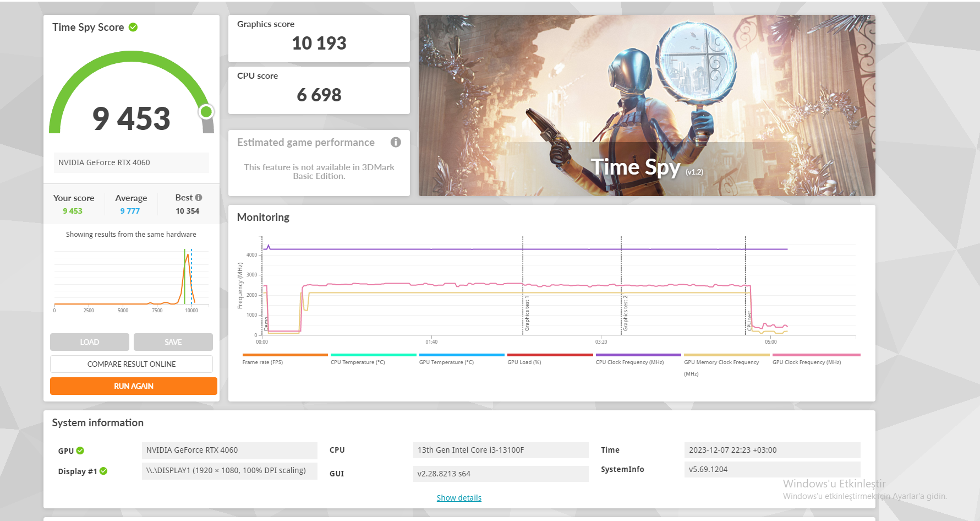Toggle the GPU Clock Frequency (MHz) legend entry

(816, 359)
